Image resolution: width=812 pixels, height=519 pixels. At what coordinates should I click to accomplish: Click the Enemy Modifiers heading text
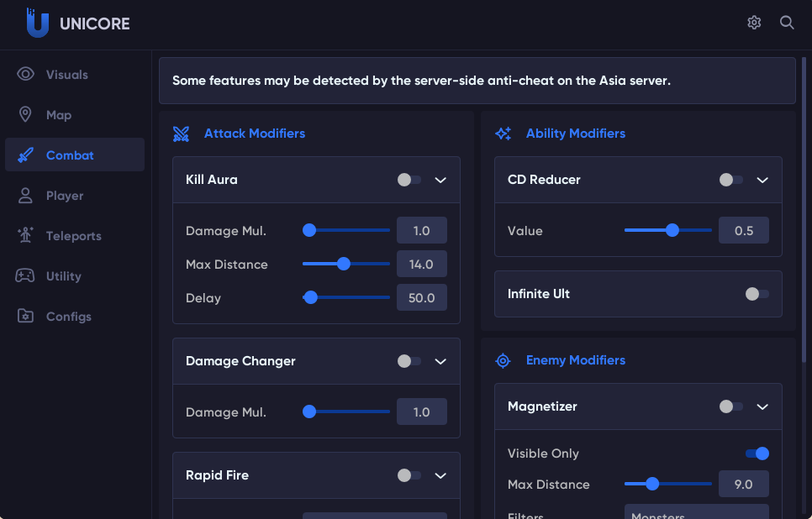coord(575,360)
